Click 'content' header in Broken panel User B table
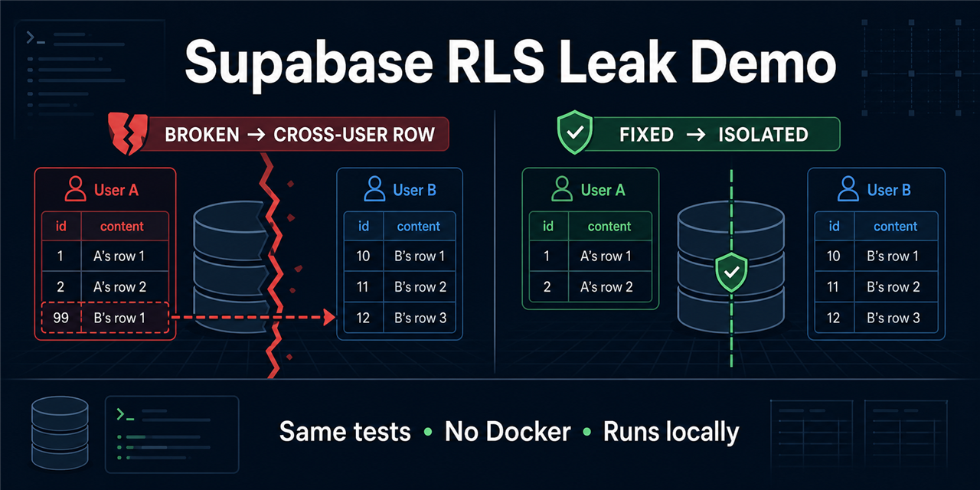The image size is (980, 490). (x=419, y=226)
